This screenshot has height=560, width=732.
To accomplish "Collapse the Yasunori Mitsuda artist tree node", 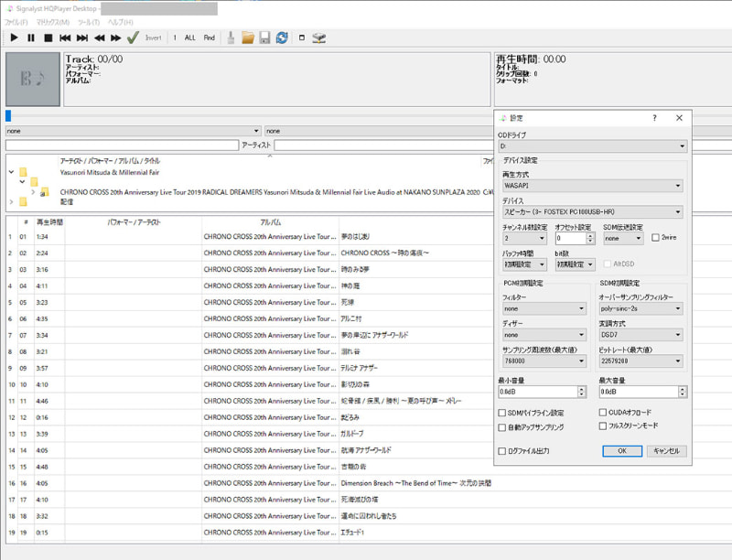I will (11, 172).
